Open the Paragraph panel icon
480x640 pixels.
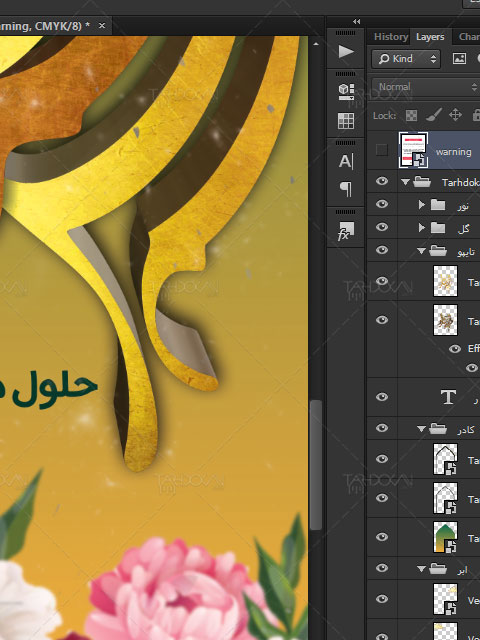[346, 189]
